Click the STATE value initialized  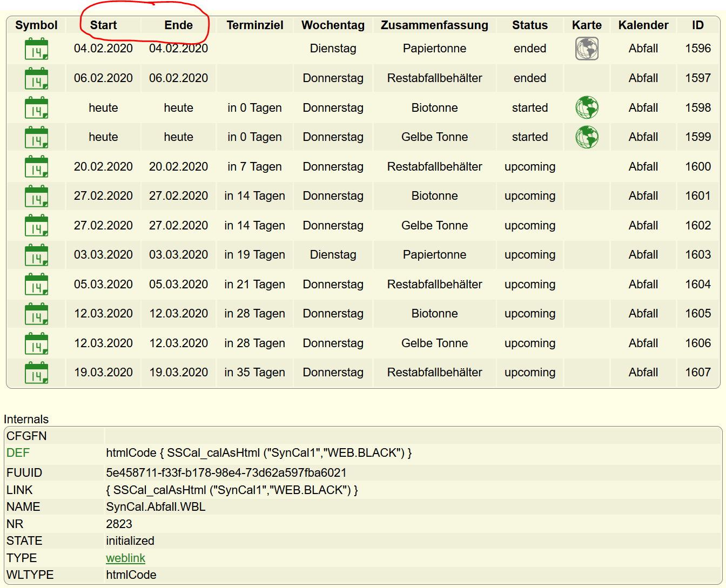click(x=130, y=540)
